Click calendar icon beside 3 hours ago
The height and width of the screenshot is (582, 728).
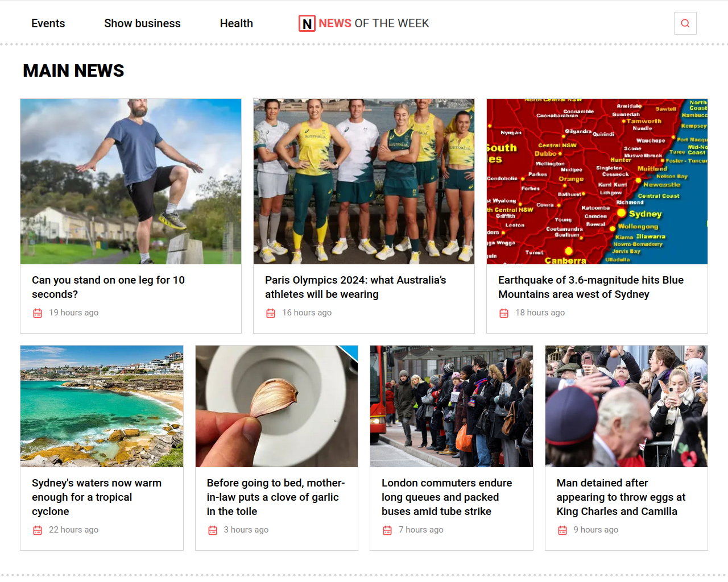[213, 530]
